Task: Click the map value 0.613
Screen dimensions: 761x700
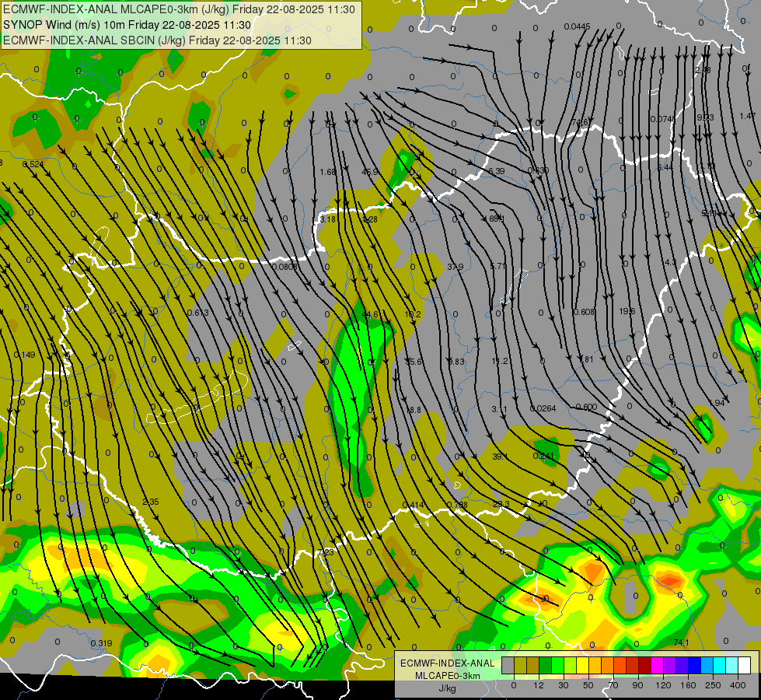Action: (197, 313)
